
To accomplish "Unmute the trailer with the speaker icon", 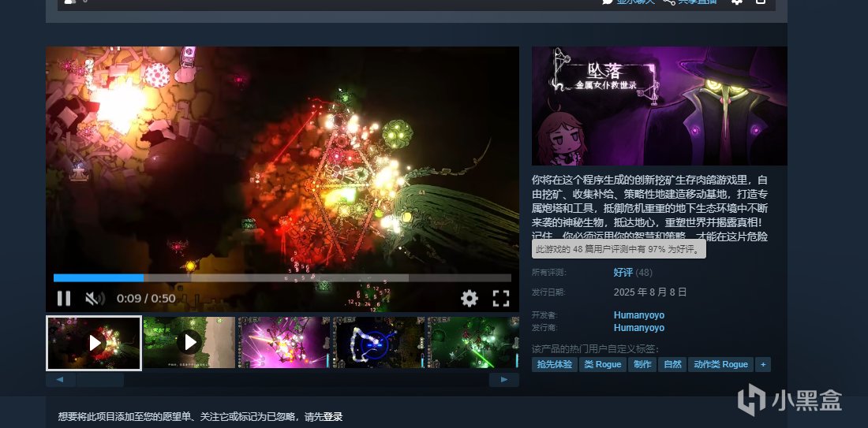I will [x=95, y=299].
